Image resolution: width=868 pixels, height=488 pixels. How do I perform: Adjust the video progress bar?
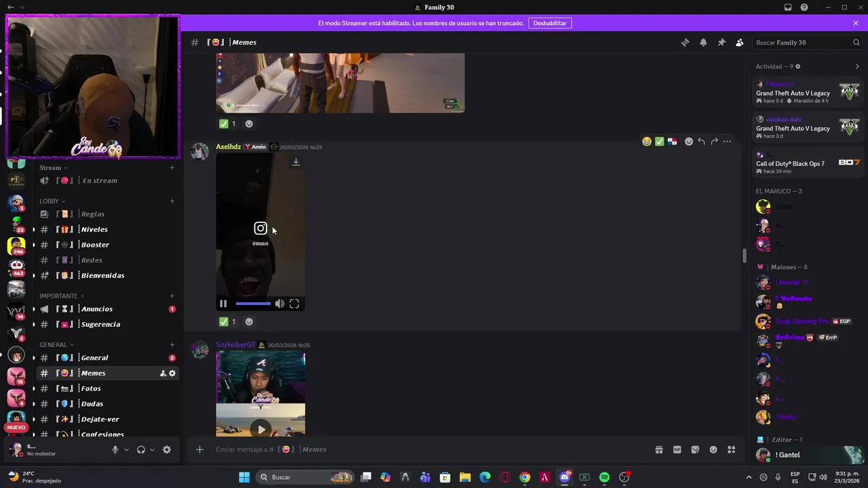[x=253, y=304]
